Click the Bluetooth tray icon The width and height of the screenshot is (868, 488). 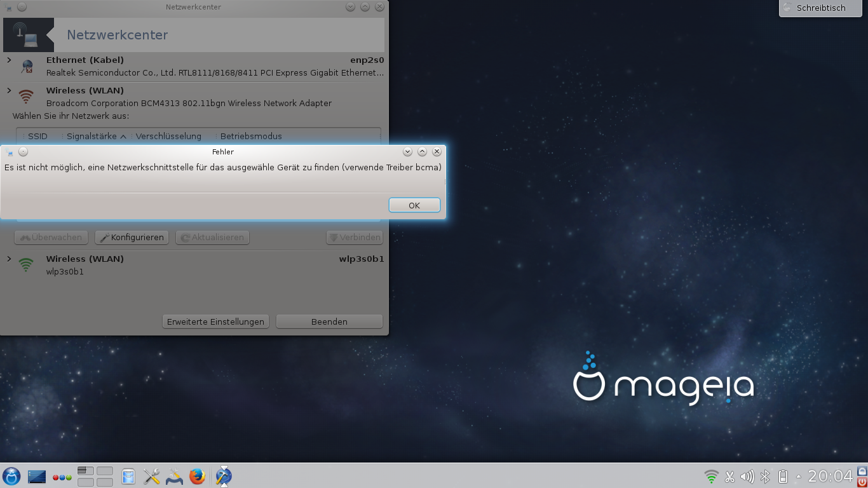click(766, 476)
